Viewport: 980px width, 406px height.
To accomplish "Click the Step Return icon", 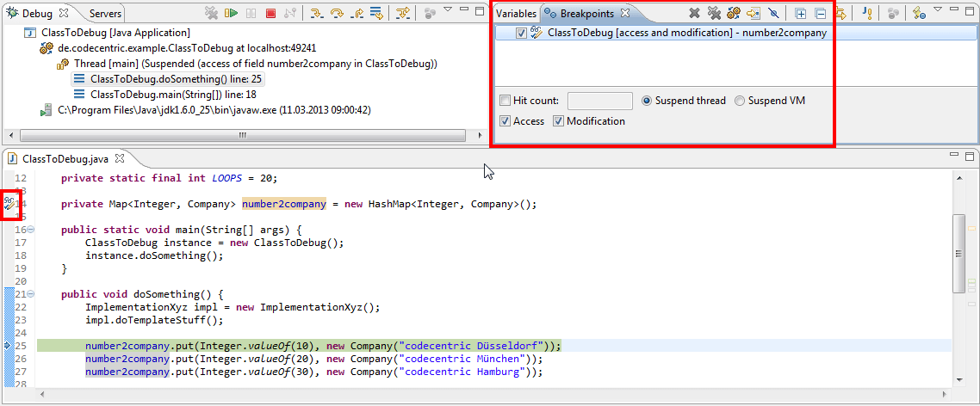I will 357,13.
